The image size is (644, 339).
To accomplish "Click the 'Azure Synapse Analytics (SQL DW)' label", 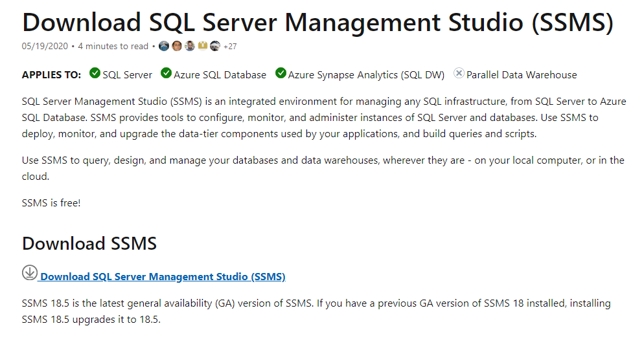I will click(x=366, y=75).
